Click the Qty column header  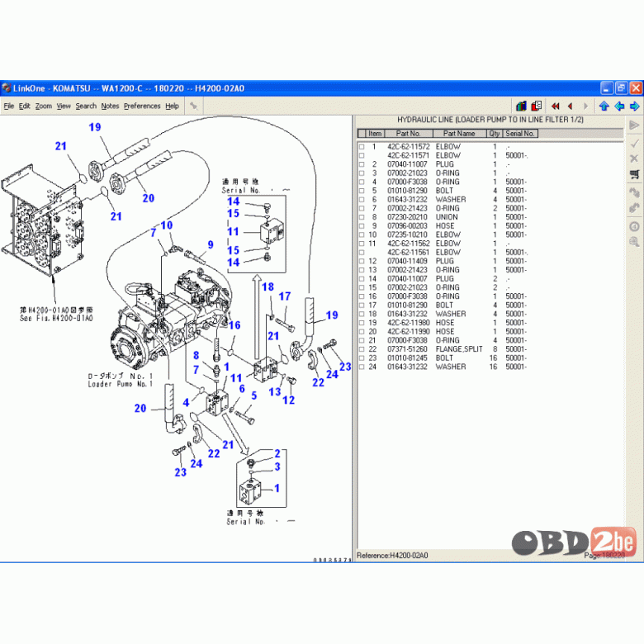point(495,134)
